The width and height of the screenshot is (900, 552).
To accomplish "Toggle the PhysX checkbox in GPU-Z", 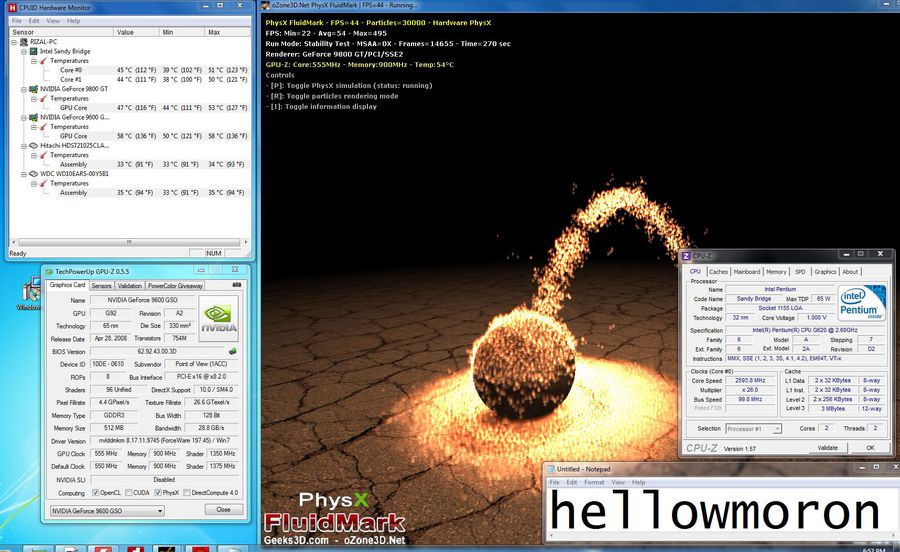I will pos(158,493).
